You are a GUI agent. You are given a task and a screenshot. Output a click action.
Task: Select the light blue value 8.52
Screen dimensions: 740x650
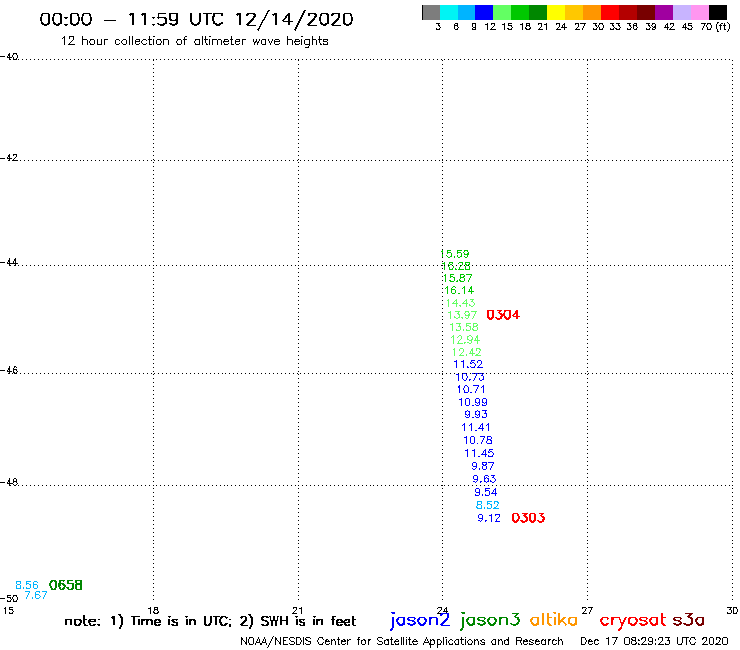pyautogui.click(x=488, y=505)
